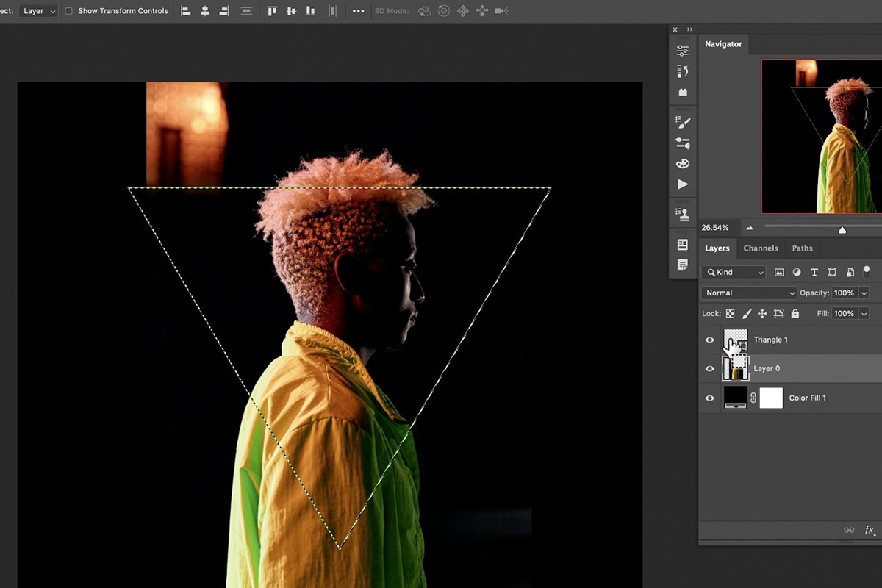
Task: Click the link layers icon at panel bottom
Action: 849,530
